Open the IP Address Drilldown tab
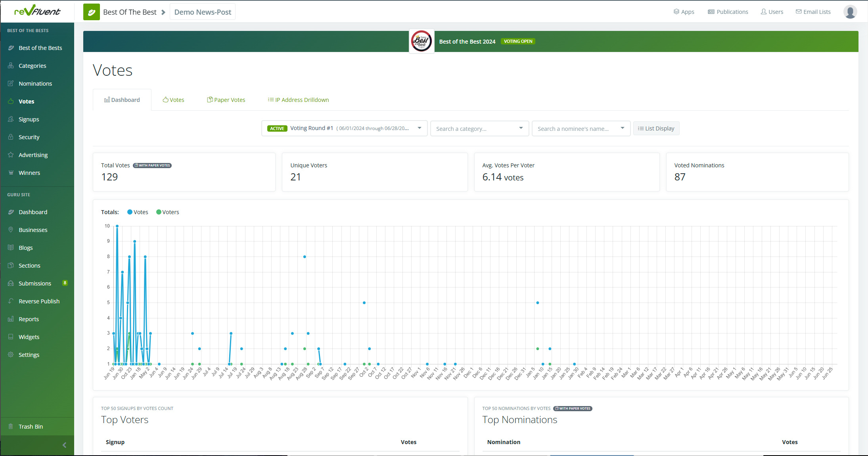This screenshot has height=456, width=868. (x=298, y=100)
